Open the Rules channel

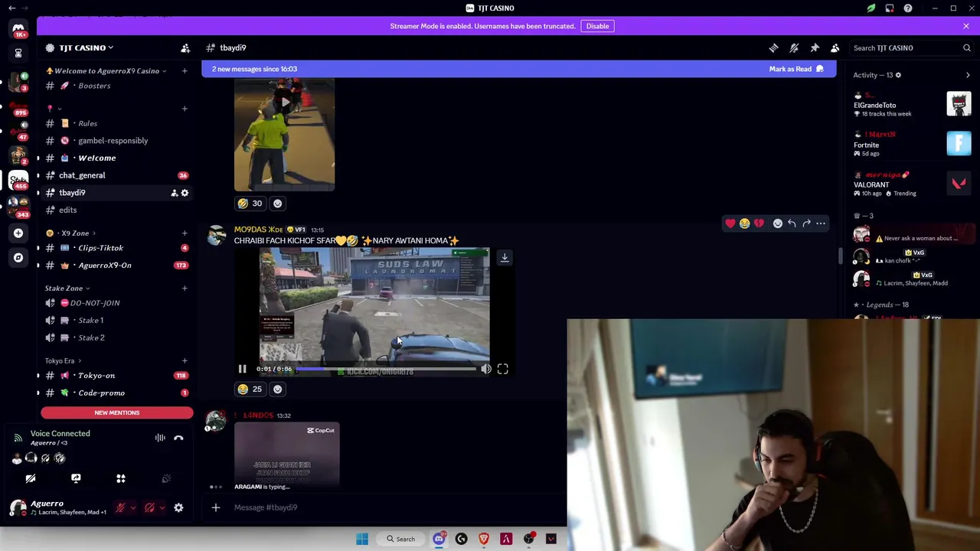pos(117,123)
